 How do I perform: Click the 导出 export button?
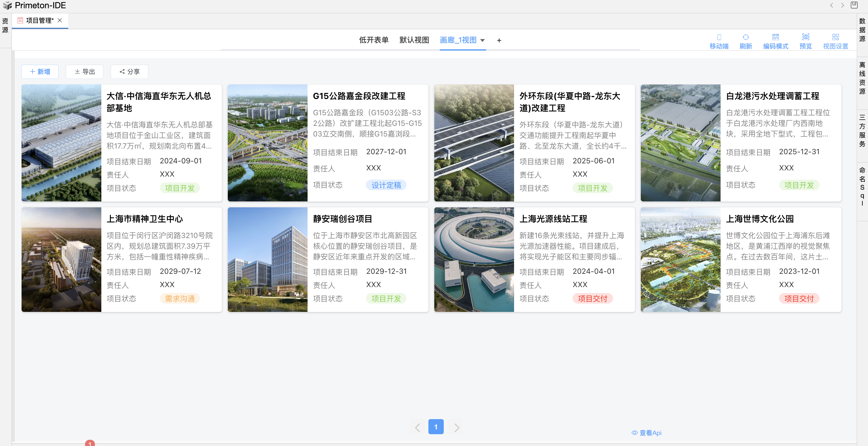point(84,72)
